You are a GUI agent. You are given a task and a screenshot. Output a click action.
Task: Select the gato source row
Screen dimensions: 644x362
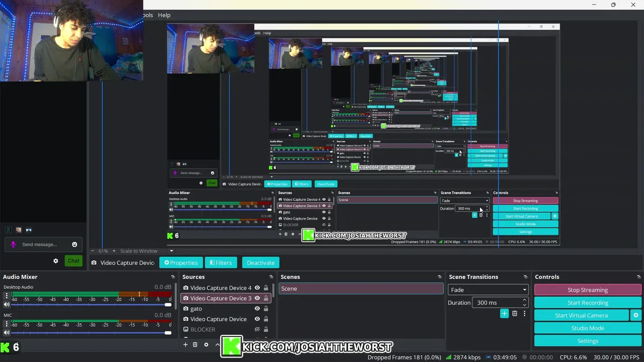coord(196,309)
